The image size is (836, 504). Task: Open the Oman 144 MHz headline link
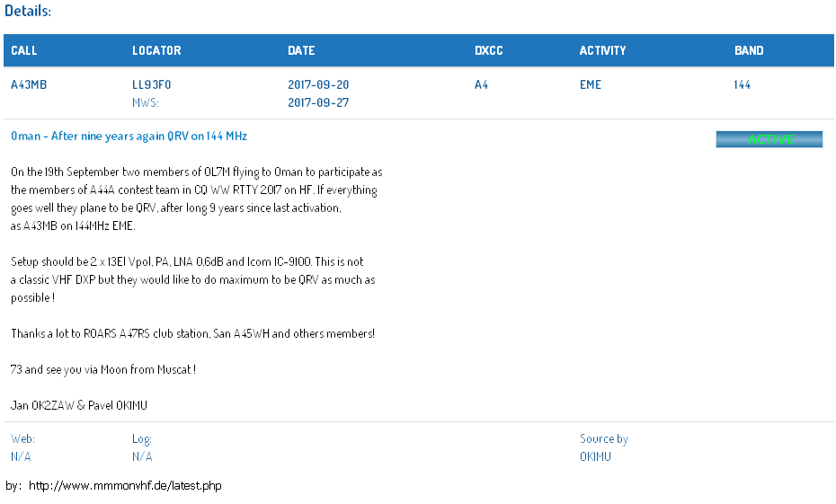tap(129, 136)
